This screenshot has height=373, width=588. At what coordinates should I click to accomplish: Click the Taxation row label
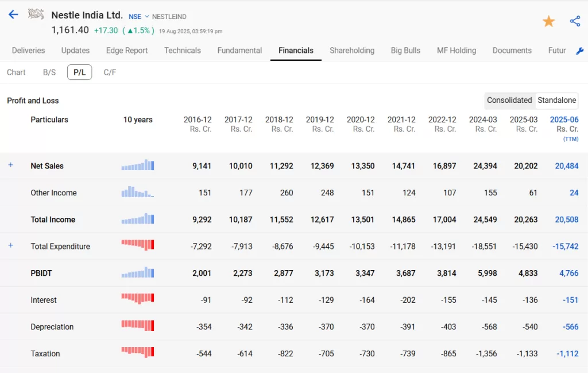click(x=45, y=353)
